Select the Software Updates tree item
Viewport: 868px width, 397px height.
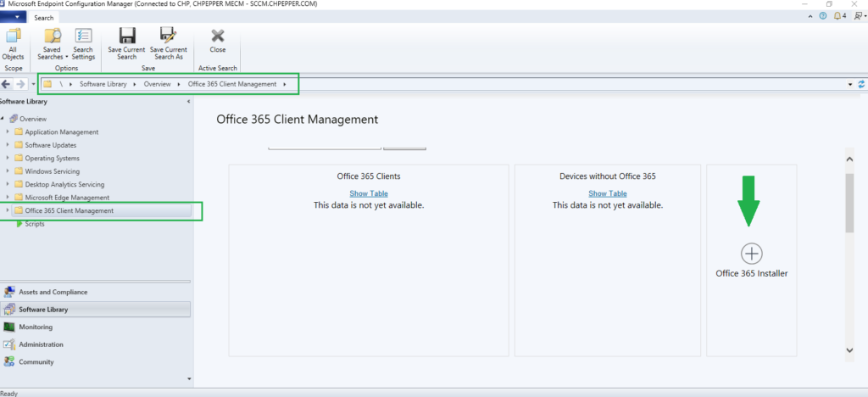coord(50,145)
